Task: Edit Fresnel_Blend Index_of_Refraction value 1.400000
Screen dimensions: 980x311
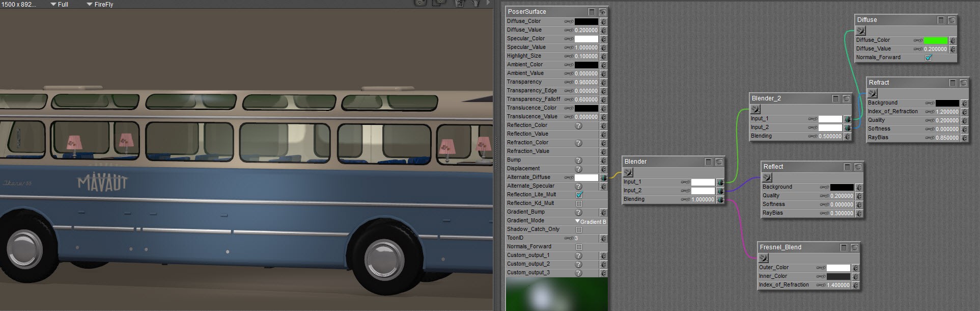Action: point(838,285)
